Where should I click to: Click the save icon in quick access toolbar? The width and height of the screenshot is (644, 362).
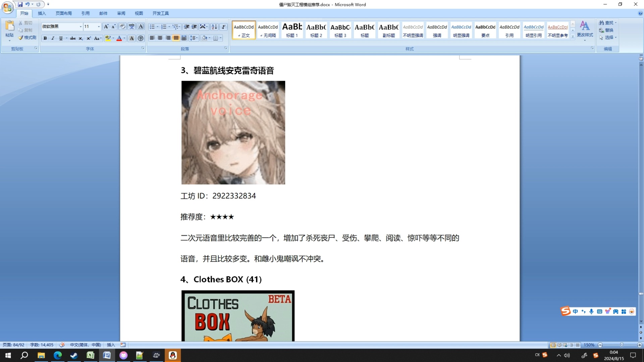tap(20, 4)
